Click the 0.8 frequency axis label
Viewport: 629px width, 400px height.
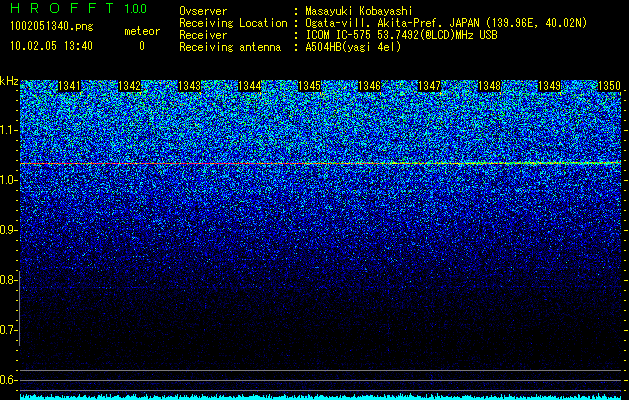point(8,280)
